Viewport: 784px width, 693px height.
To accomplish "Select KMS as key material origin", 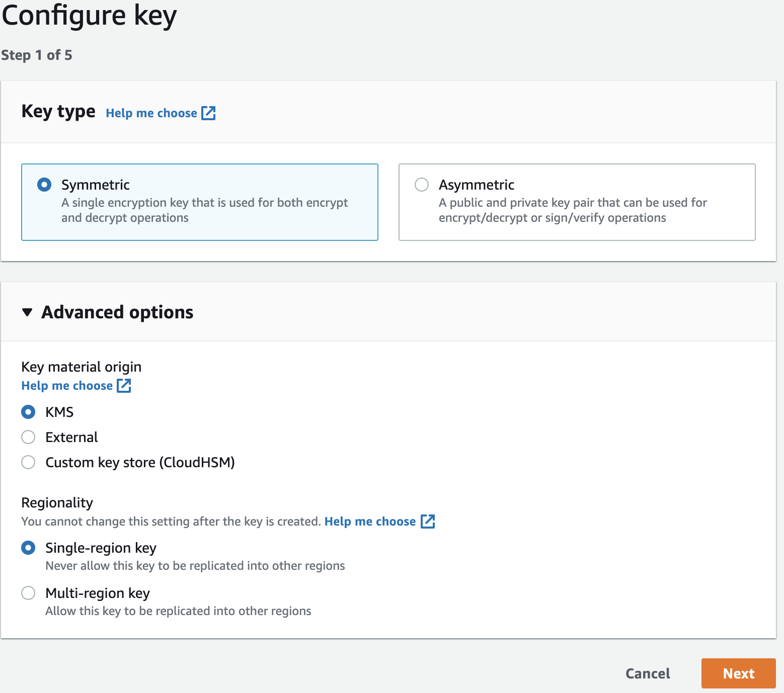I will pos(28,412).
